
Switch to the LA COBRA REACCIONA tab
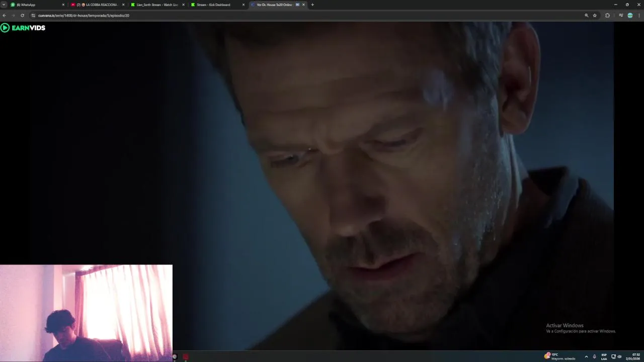[x=97, y=5]
